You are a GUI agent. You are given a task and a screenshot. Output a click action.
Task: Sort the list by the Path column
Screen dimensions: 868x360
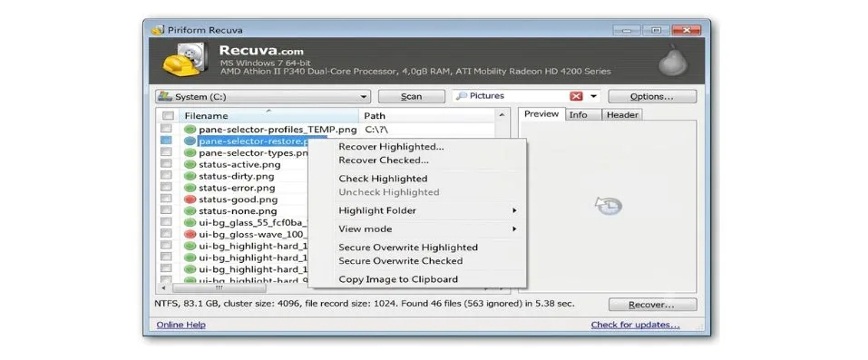tap(427, 116)
